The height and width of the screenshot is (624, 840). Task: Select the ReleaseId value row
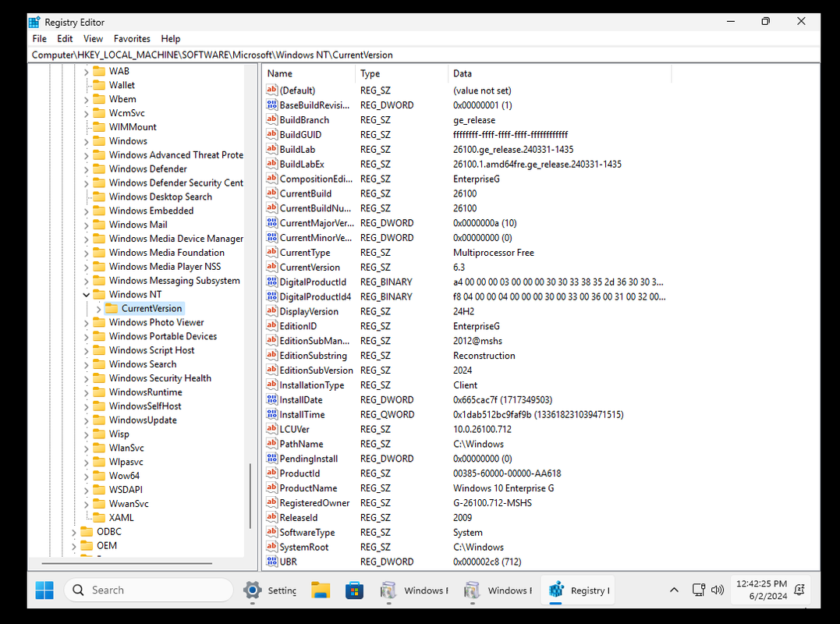click(x=467, y=517)
